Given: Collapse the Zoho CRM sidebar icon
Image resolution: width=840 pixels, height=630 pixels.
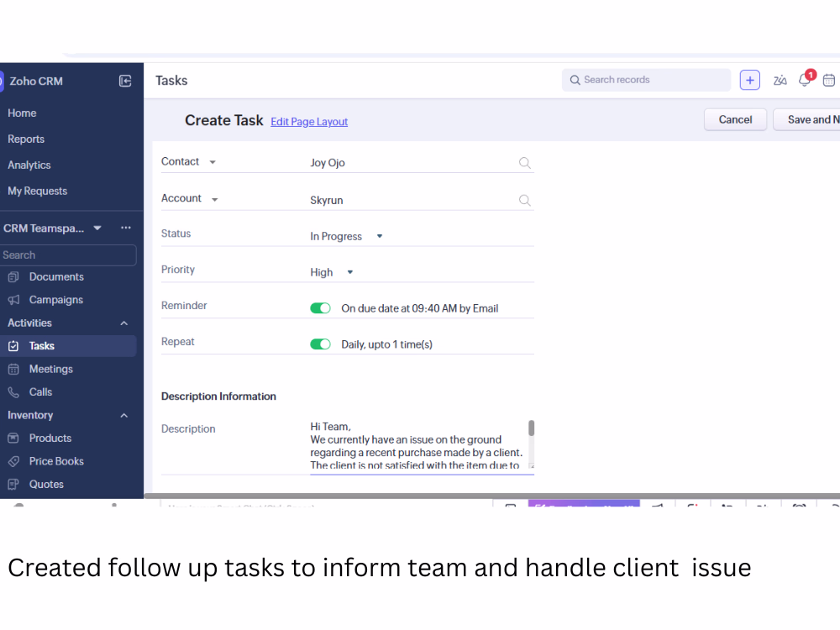Looking at the screenshot, I should pos(125,81).
